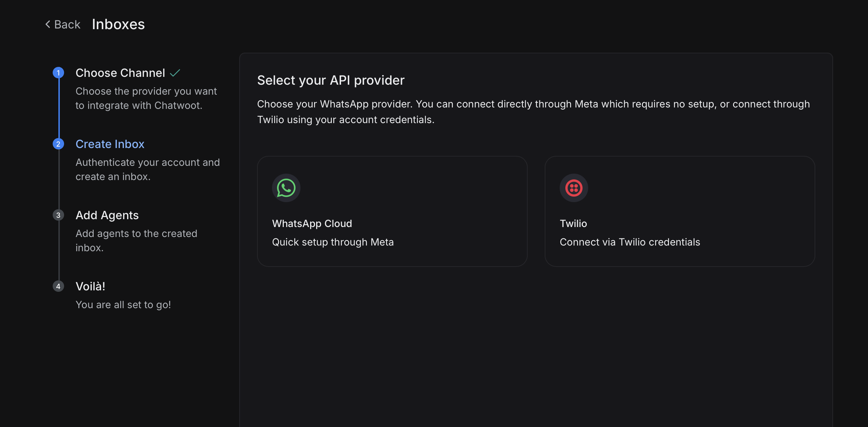Click the Inboxes page heading

click(x=118, y=24)
